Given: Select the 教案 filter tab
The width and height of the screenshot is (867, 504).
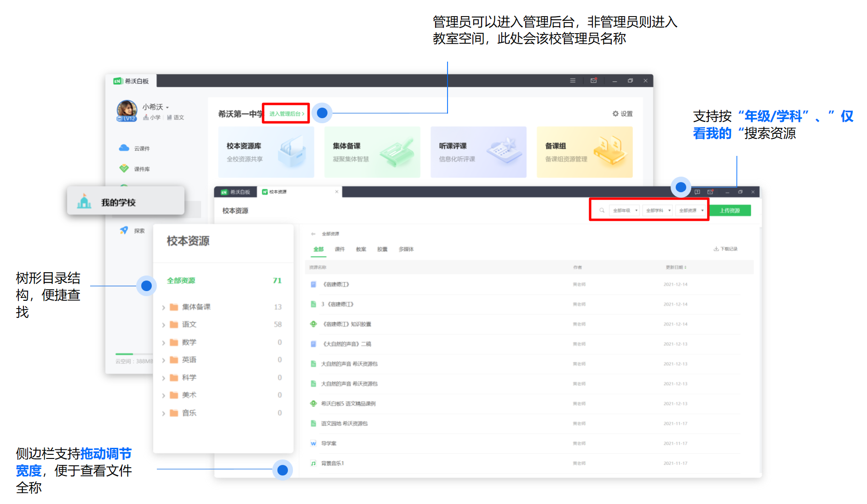Looking at the screenshot, I should click(361, 249).
